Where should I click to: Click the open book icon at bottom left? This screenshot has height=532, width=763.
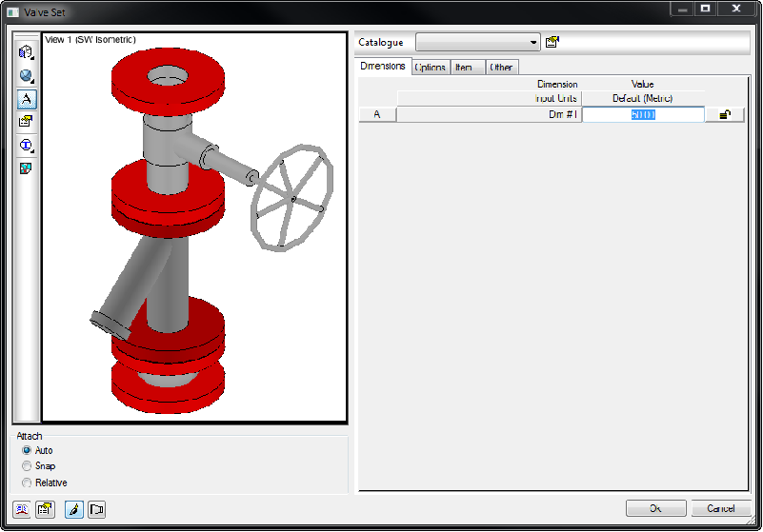coord(22,509)
